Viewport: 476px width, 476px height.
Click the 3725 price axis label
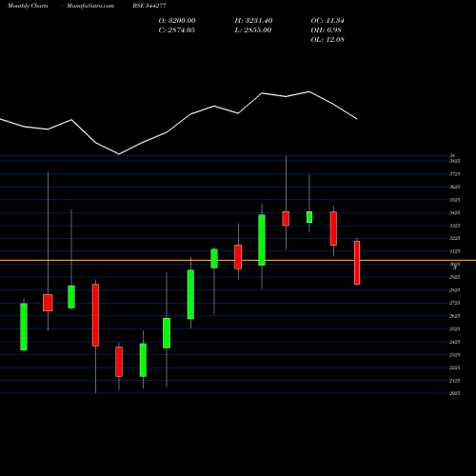pos(455,174)
